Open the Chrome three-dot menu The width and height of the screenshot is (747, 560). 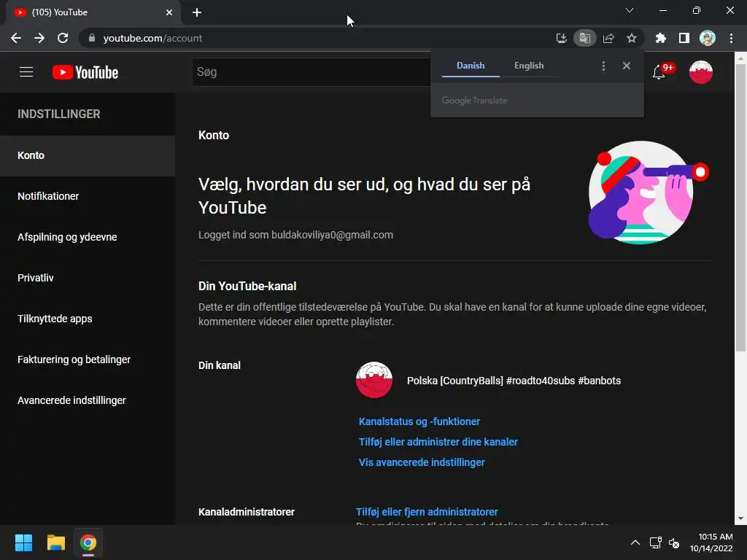click(x=731, y=38)
